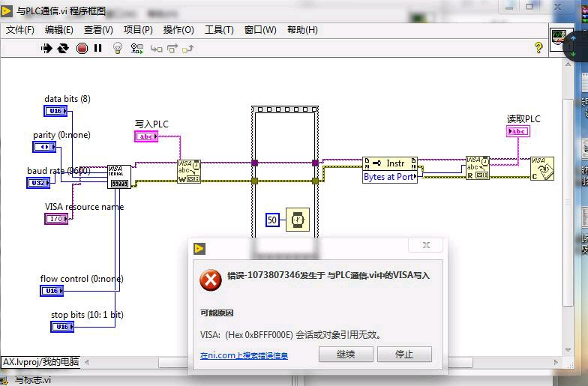Click vertical scrollbar up arrow
Viewport: 588px width, 386px height.
pyautogui.click(x=568, y=64)
